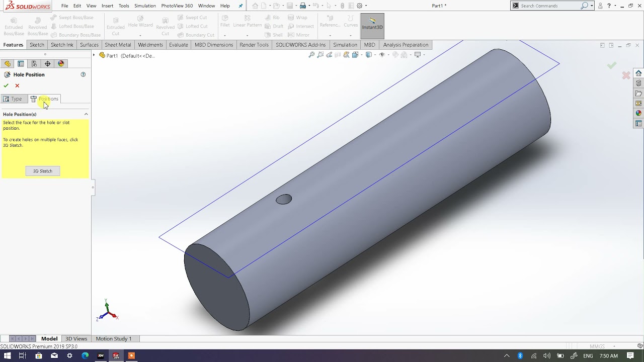Open Appearances color ball in task pane
The height and width of the screenshot is (362, 644).
coord(638,113)
